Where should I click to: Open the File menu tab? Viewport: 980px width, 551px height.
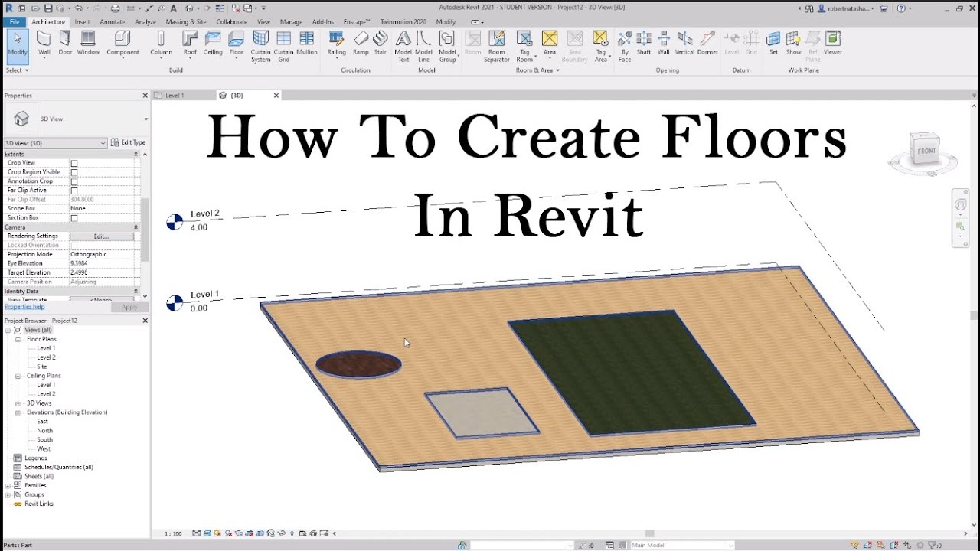(15, 22)
